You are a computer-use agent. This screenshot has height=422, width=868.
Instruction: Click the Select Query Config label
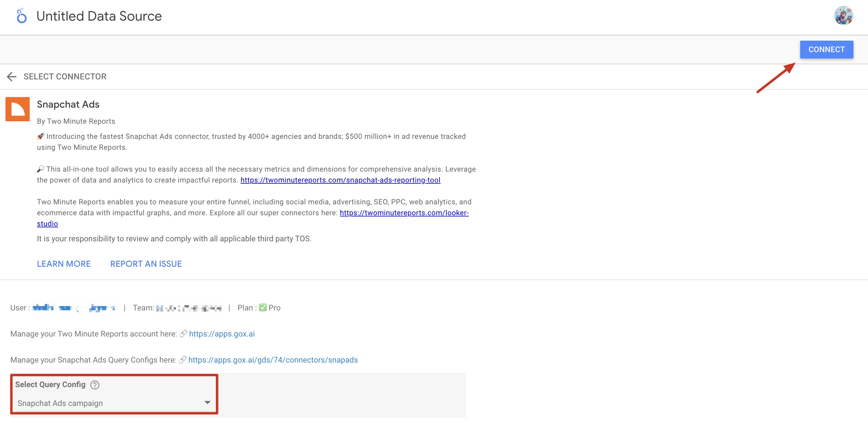point(50,384)
